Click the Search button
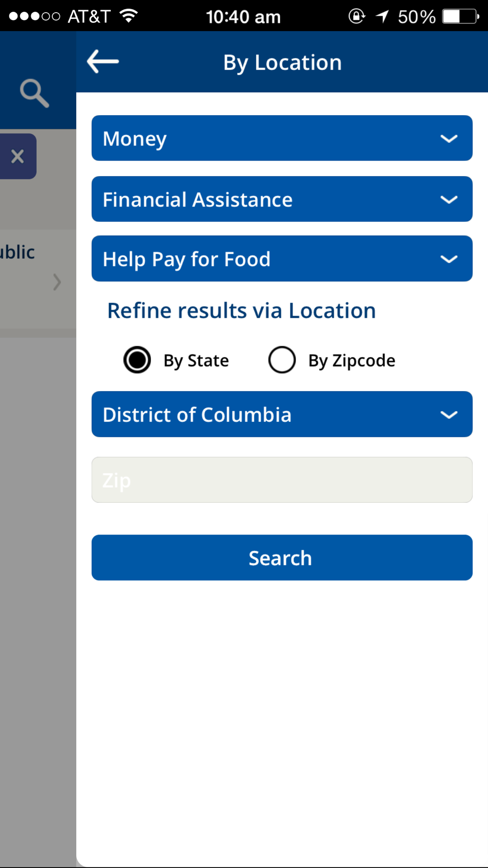This screenshot has height=868, width=488. click(282, 558)
